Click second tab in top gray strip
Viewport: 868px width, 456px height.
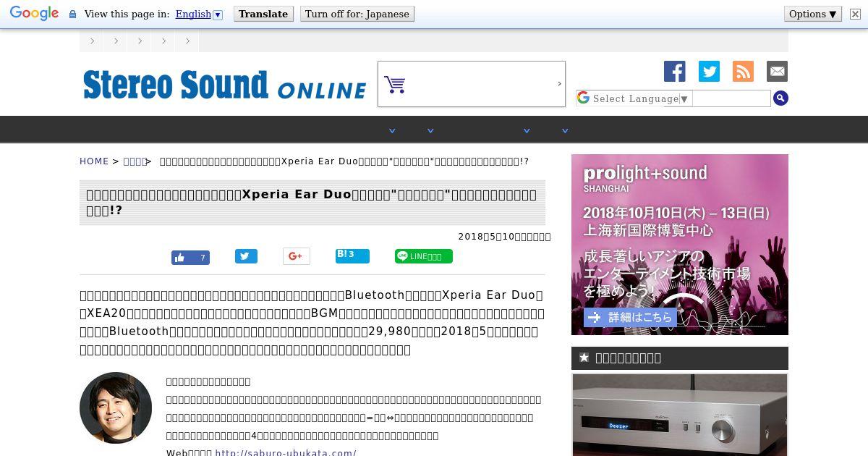[116, 41]
